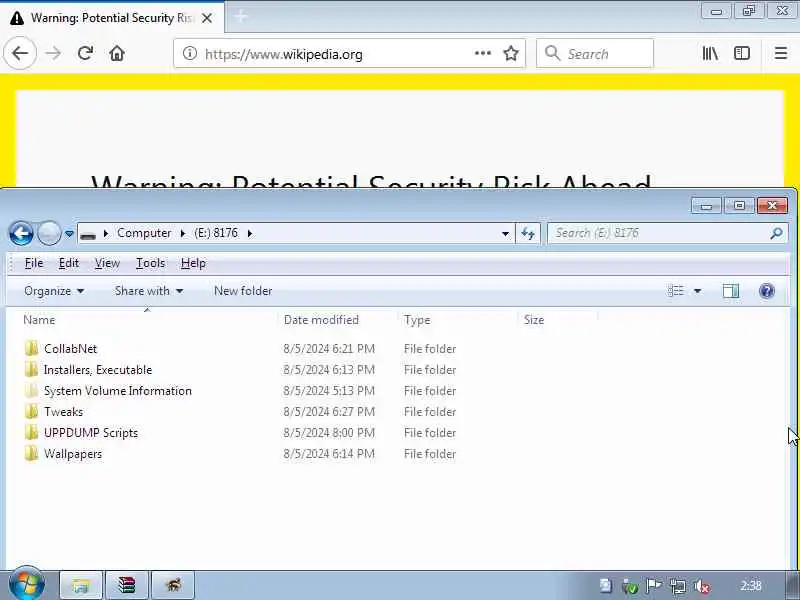Click the Wallpapers folder icon
This screenshot has width=800, height=600.
[32, 454]
